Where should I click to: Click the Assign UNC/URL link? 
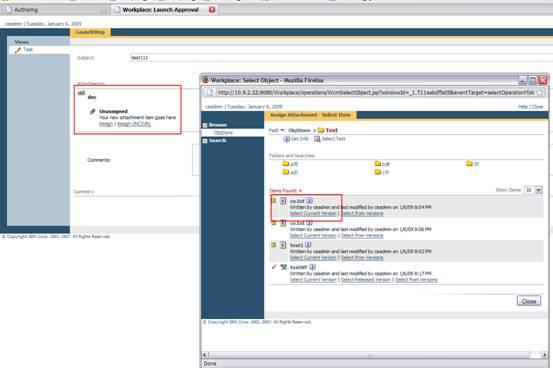click(134, 124)
